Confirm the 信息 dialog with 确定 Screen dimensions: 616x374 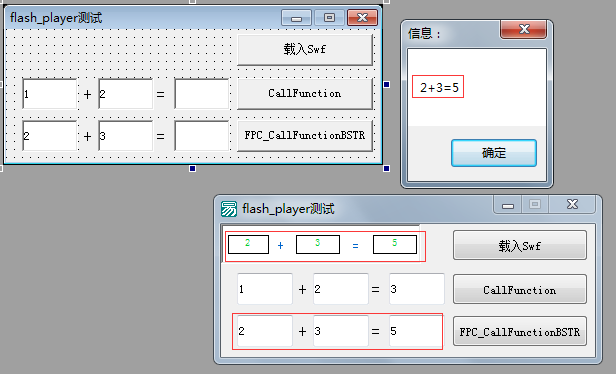point(494,153)
